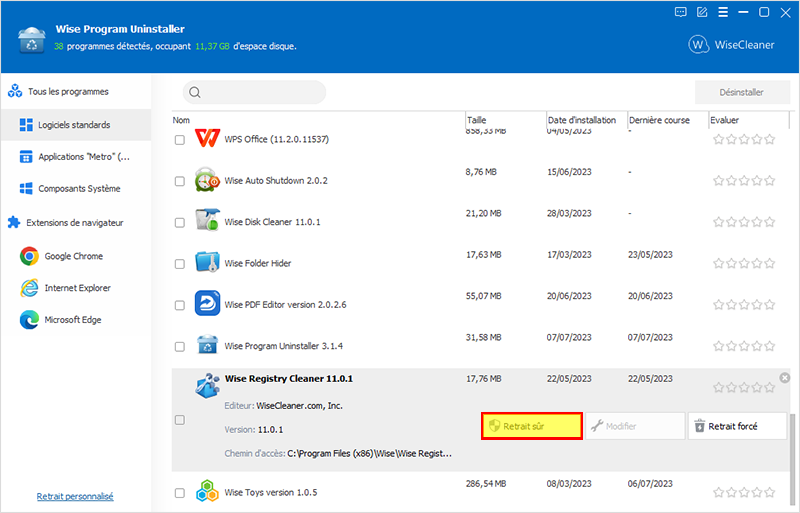Open the edit note icon in title bar

pos(702,12)
